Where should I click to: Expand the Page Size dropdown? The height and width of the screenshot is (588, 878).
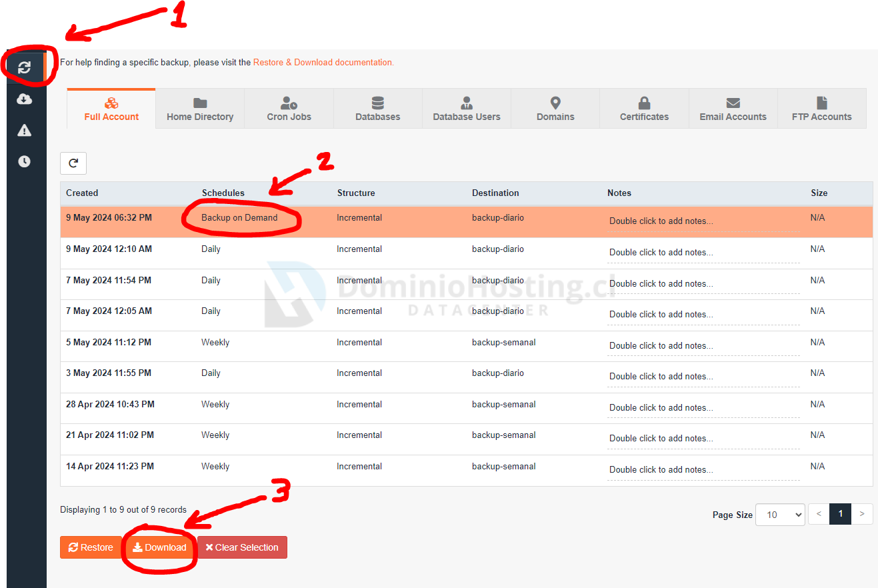[x=780, y=515]
